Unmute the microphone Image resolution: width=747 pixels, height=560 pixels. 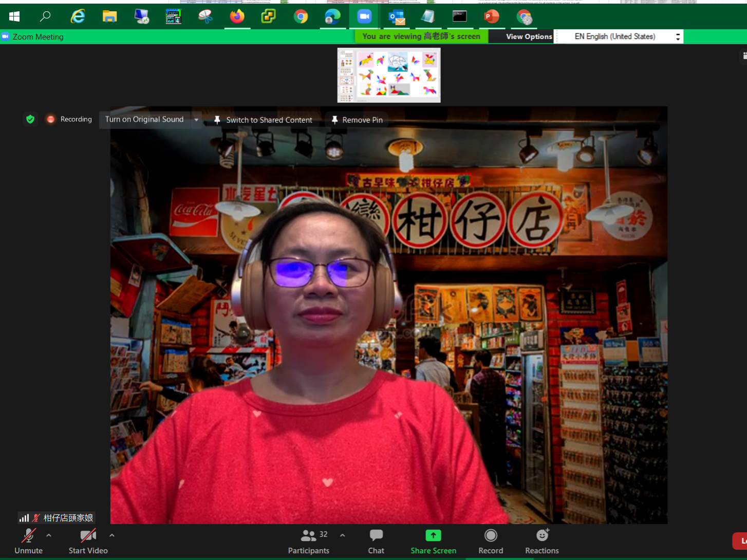pyautogui.click(x=29, y=542)
